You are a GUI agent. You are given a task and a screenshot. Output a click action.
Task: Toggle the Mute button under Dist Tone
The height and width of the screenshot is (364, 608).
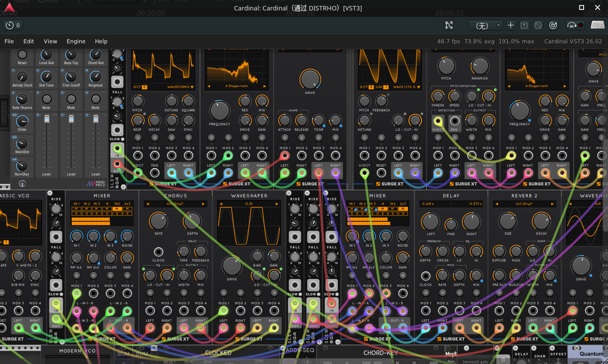pyautogui.click(x=46, y=99)
